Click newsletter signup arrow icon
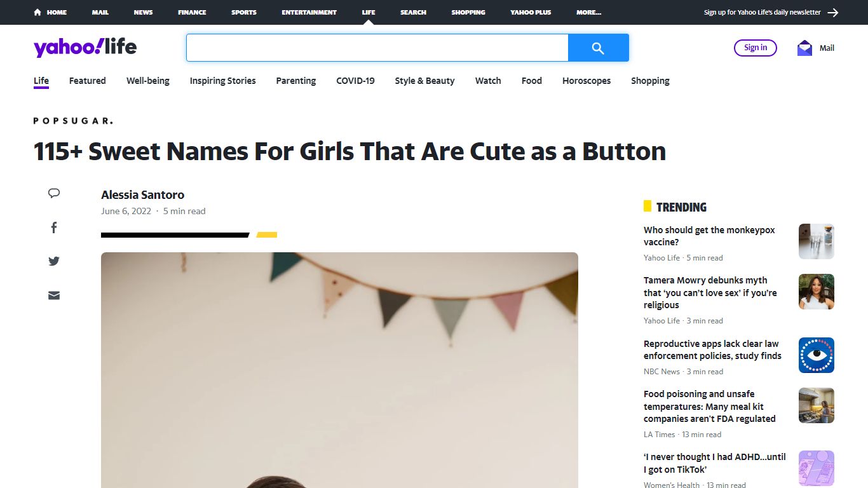The image size is (868, 488). coord(833,12)
